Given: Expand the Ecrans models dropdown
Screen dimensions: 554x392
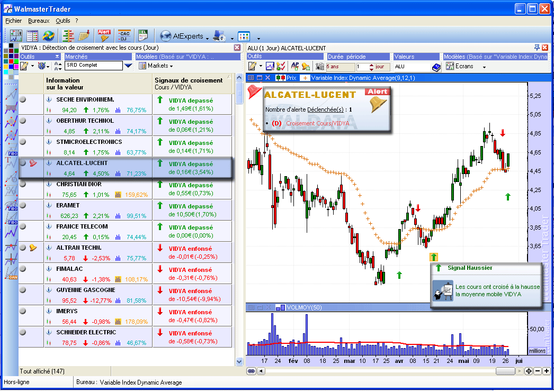Looking at the screenshot, I should (484, 67).
